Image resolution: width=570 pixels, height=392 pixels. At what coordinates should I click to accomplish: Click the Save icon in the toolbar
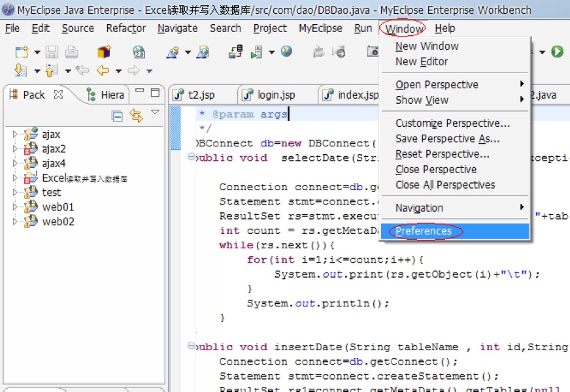[53, 52]
